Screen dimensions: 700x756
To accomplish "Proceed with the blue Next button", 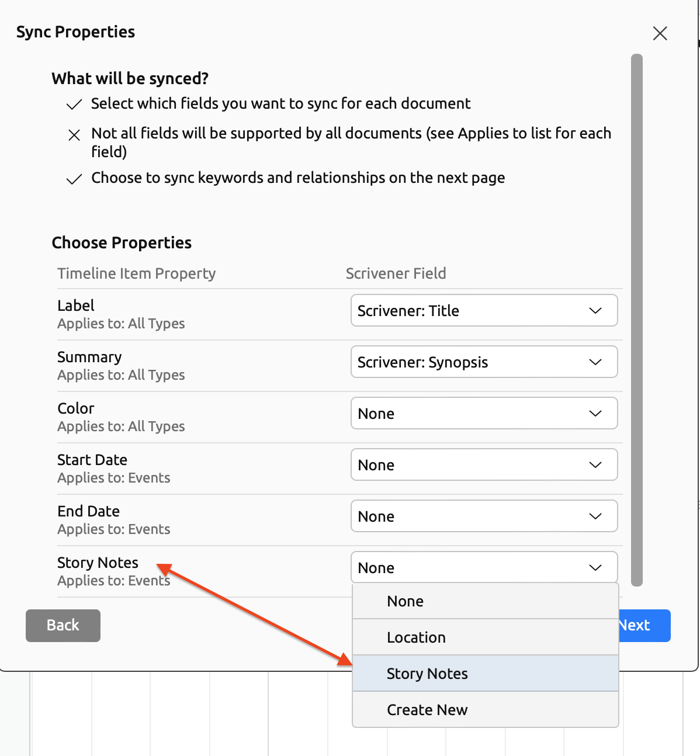I will [644, 625].
